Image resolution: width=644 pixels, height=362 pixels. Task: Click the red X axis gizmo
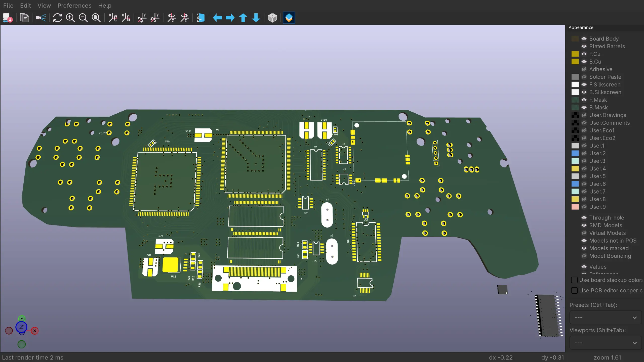(35, 331)
